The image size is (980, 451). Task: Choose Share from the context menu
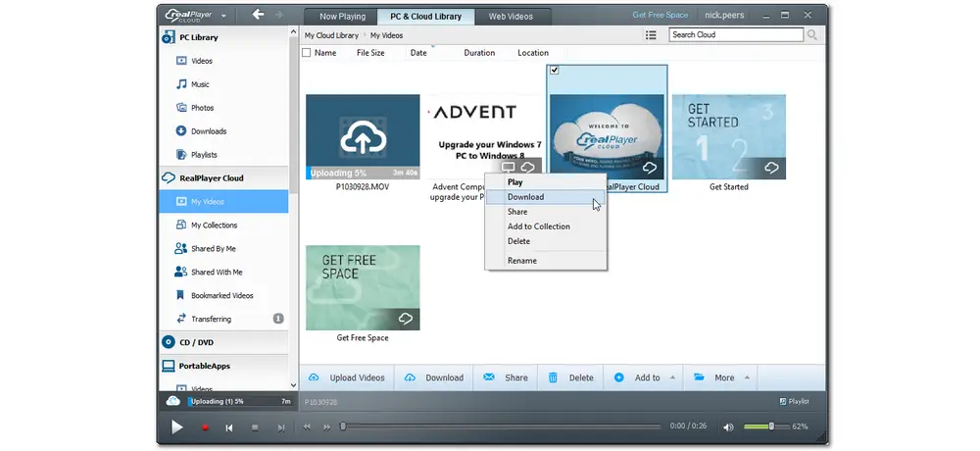tap(545, 212)
